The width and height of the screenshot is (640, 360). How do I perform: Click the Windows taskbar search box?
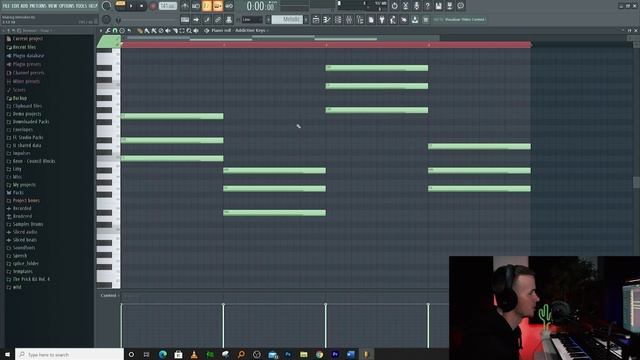pyautogui.click(x=69, y=354)
